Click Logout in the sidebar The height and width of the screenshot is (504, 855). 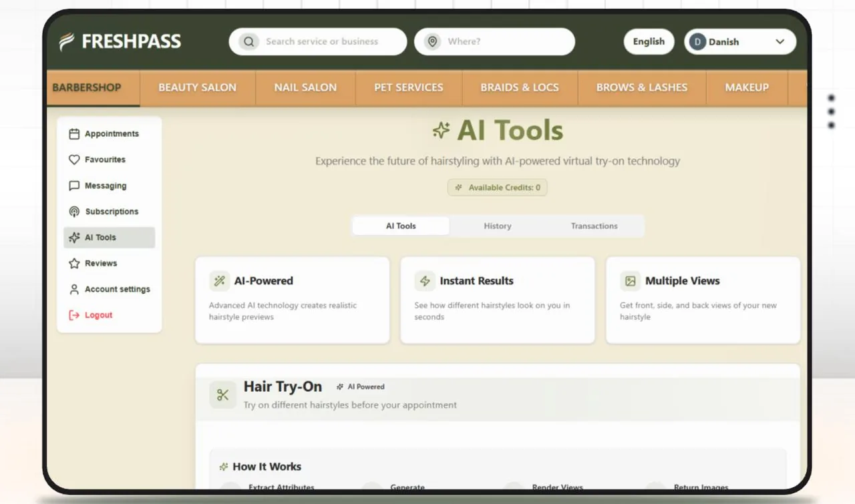[109, 315]
